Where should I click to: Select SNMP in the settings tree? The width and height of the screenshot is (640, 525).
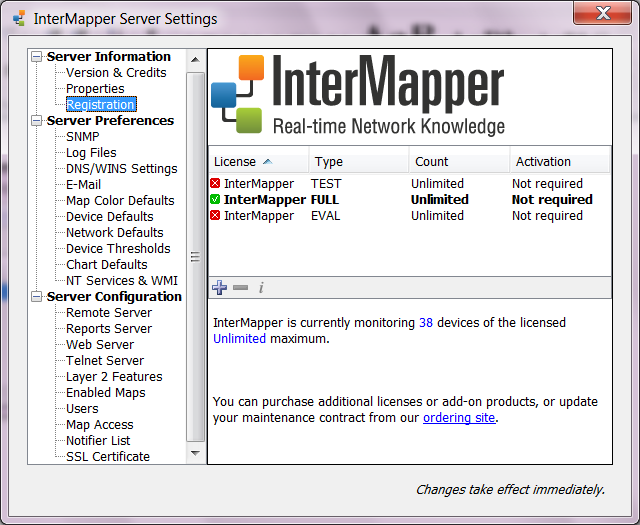pyautogui.click(x=82, y=137)
